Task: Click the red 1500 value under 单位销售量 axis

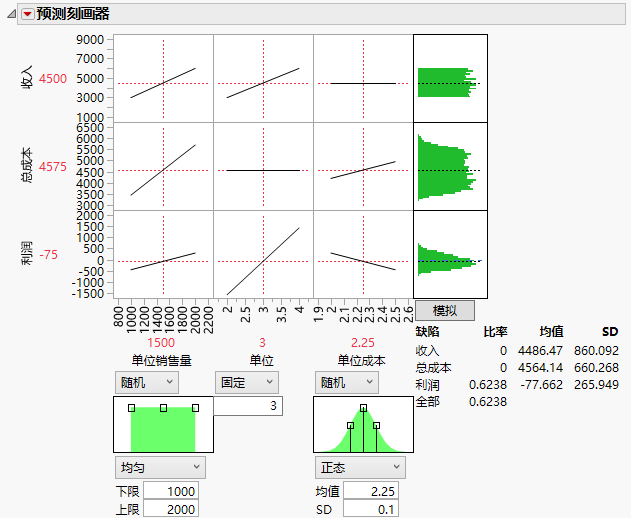Action: pyautogui.click(x=161, y=343)
